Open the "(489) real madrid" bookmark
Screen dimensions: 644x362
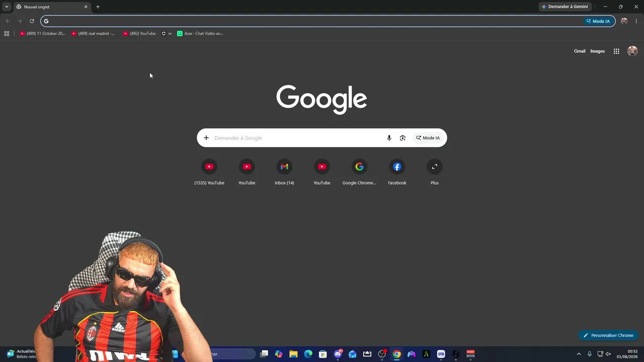tap(93, 34)
